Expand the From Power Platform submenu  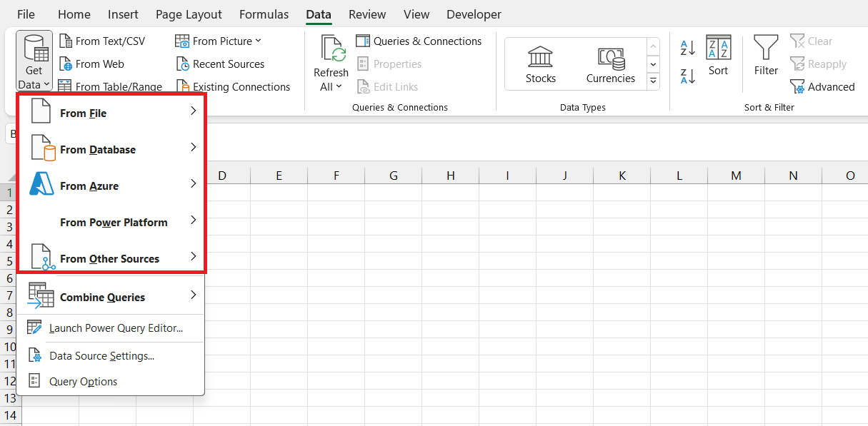coord(111,222)
